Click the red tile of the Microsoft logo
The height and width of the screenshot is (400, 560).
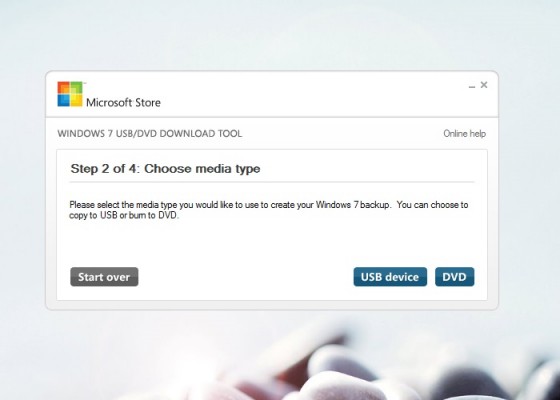tap(64, 88)
